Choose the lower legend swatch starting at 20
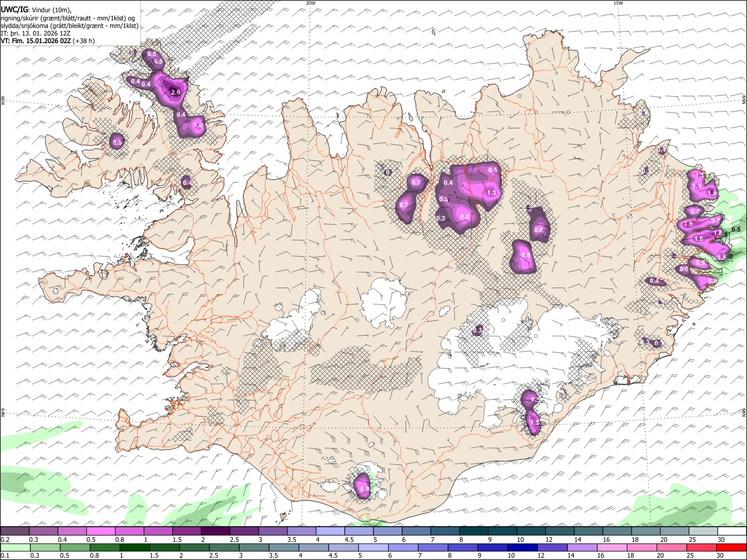Viewport: 747px width, 560px height. click(672, 548)
